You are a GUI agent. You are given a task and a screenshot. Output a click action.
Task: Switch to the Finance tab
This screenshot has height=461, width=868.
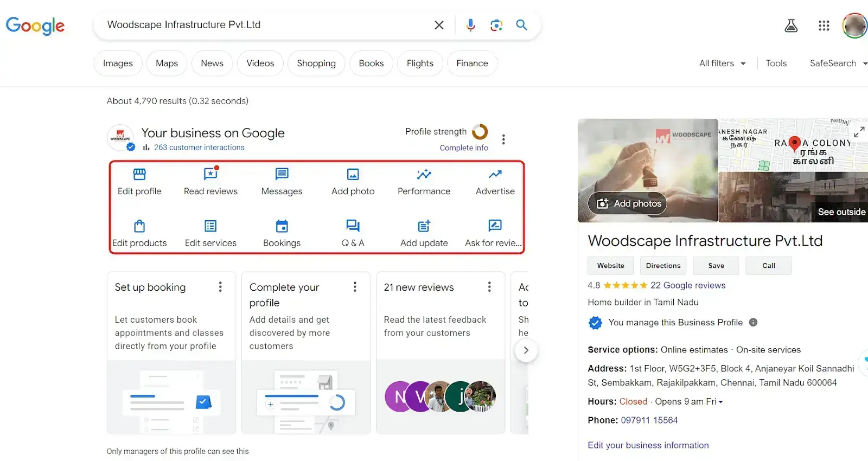pyautogui.click(x=472, y=63)
